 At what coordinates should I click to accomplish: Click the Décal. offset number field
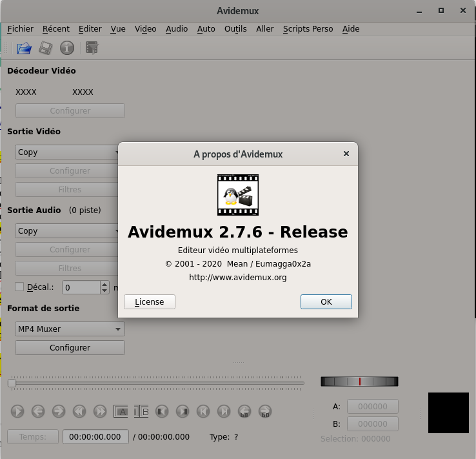[x=81, y=287]
